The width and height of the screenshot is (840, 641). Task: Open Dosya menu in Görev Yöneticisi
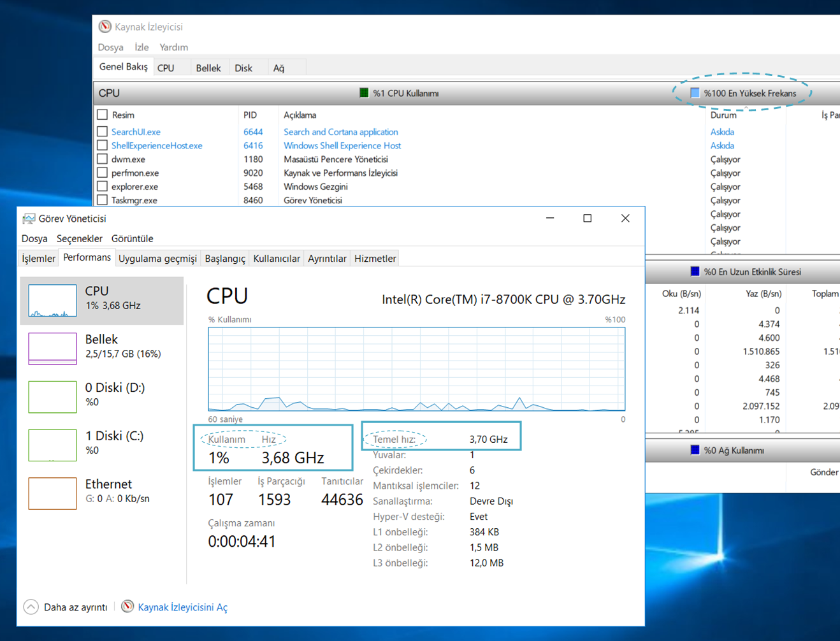pos(34,238)
